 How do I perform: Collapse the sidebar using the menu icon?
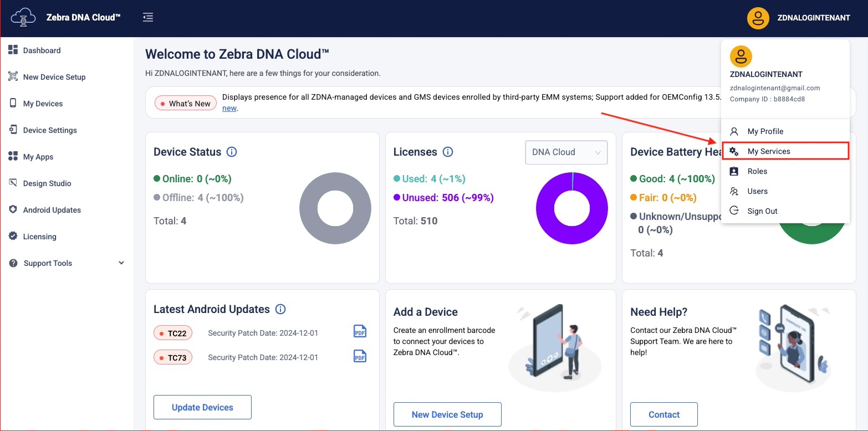[148, 17]
